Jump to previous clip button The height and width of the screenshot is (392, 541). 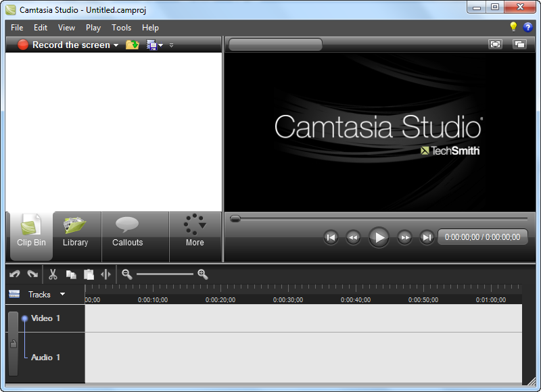click(331, 237)
